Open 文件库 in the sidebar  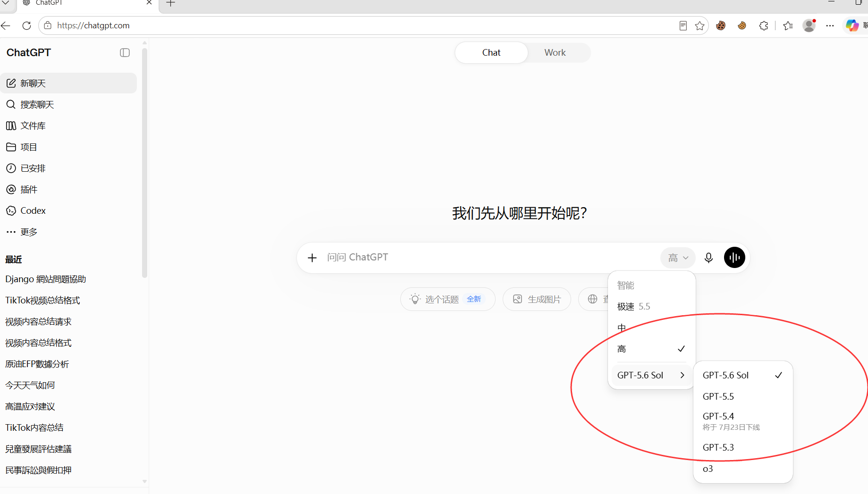pos(69,126)
